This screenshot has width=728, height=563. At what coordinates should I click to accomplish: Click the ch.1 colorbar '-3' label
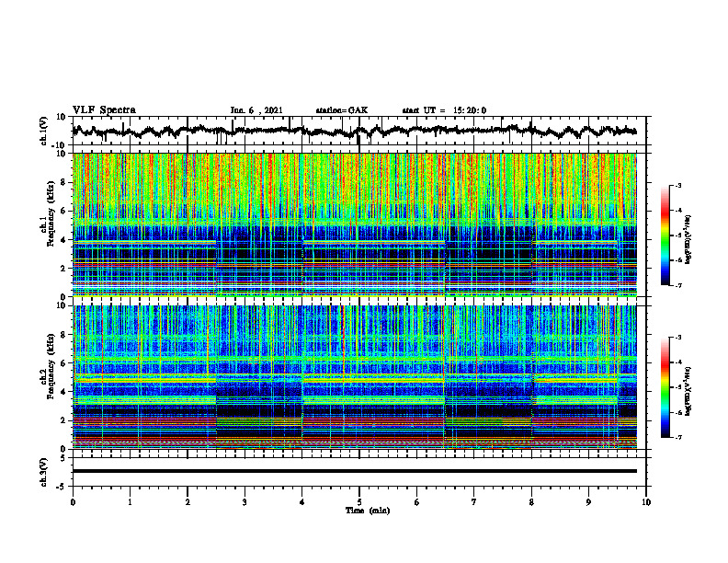[x=677, y=186]
